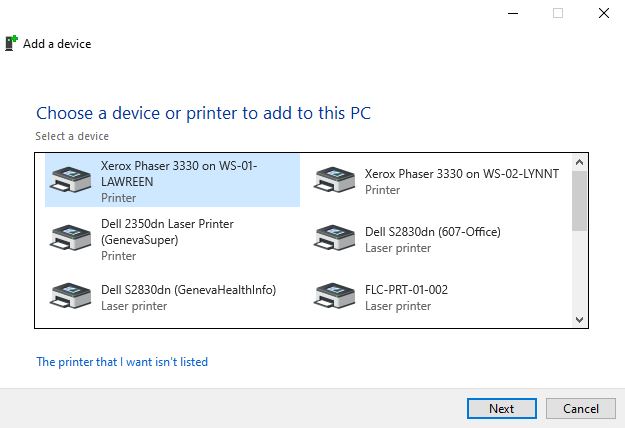The height and width of the screenshot is (428, 625).
Task: Click the Next button
Action: (502, 408)
